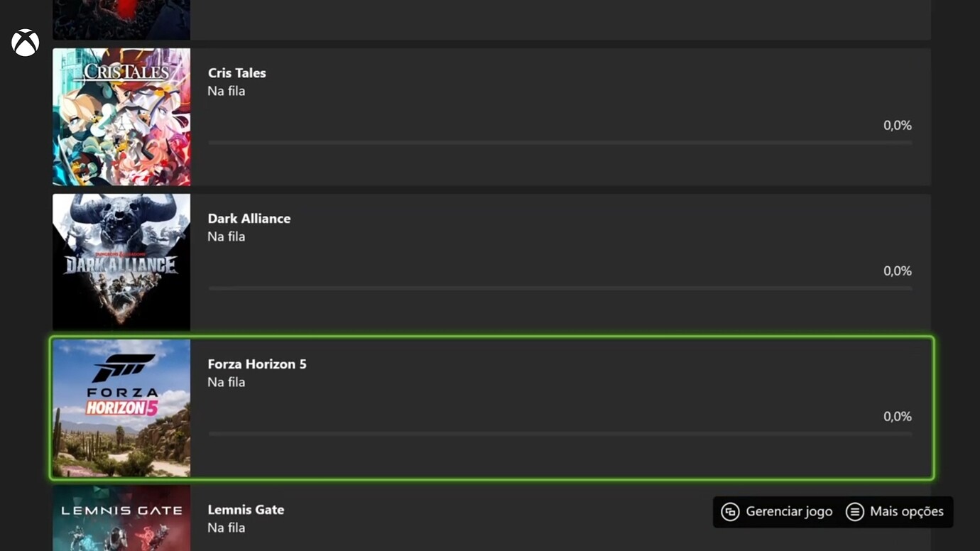Click the Dark Alliance title text
The image size is (980, 551).
click(249, 219)
